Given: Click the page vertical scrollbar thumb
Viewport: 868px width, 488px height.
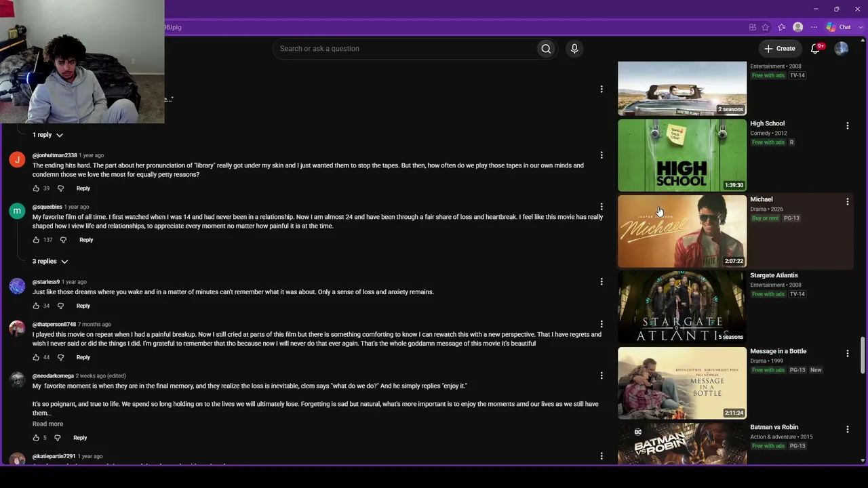Looking at the screenshot, I should [x=863, y=354].
